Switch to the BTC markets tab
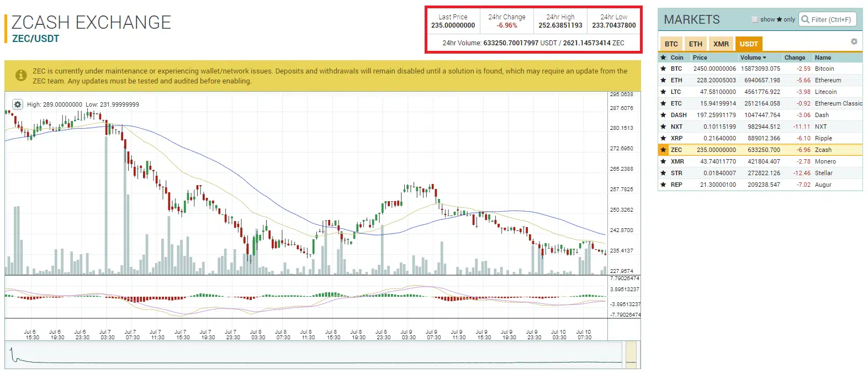The height and width of the screenshot is (373, 868). (671, 44)
